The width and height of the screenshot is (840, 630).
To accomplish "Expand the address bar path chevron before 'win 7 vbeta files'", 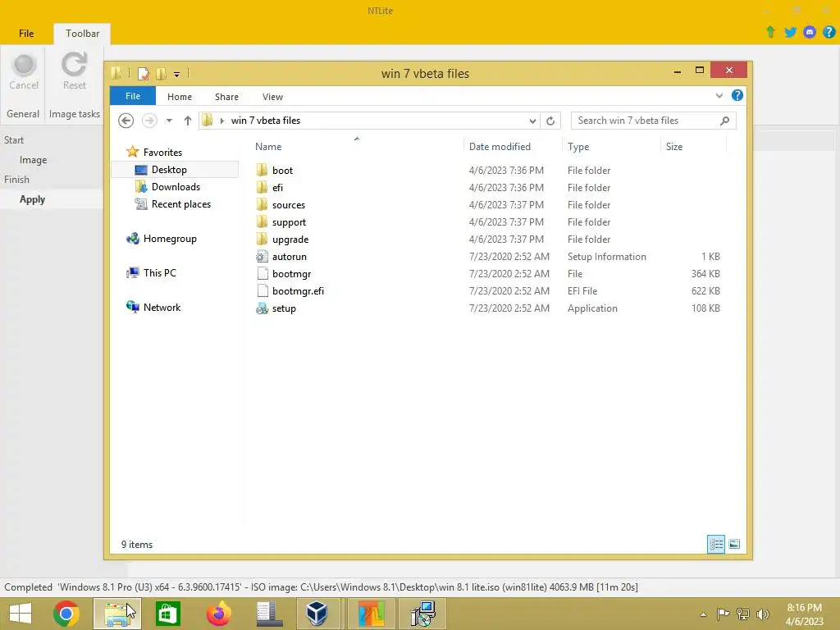I will click(221, 121).
